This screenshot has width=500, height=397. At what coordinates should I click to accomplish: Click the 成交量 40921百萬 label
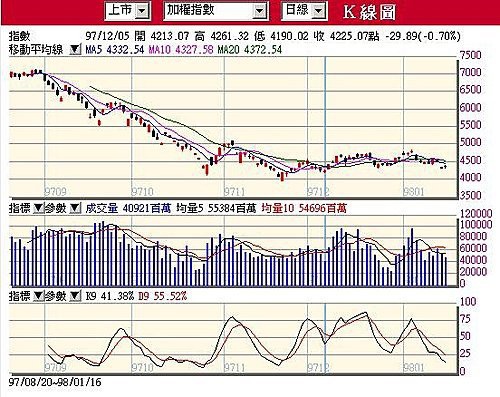[x=128, y=209]
